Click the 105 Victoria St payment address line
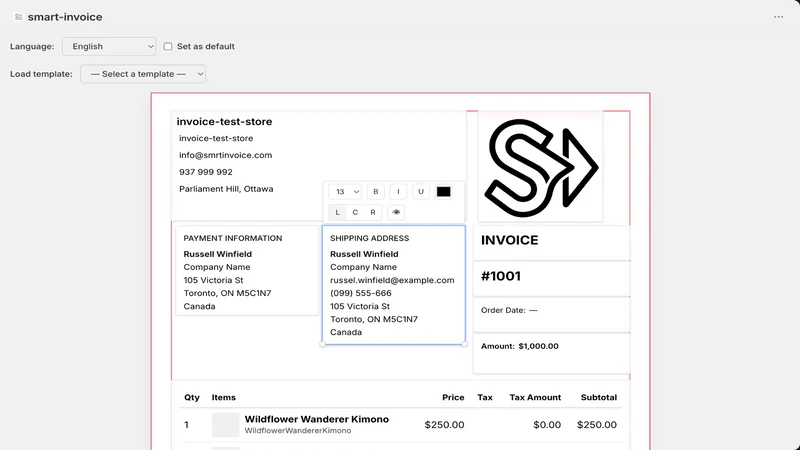Image resolution: width=800 pixels, height=450 pixels. pyautogui.click(x=213, y=280)
